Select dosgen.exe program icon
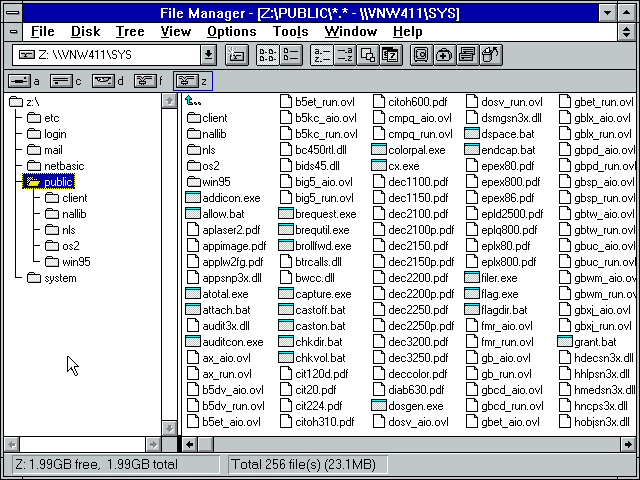640x480 pixels. click(379, 406)
